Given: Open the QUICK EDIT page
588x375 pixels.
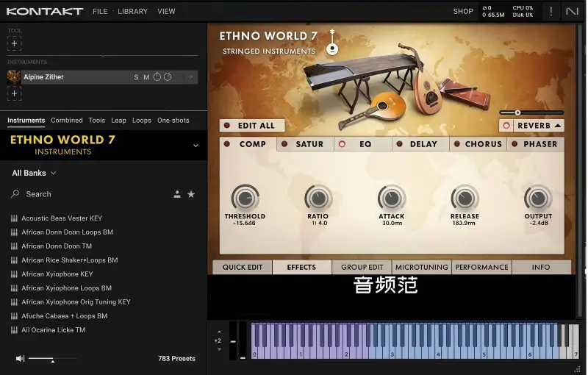Looking at the screenshot, I should pyautogui.click(x=243, y=268).
